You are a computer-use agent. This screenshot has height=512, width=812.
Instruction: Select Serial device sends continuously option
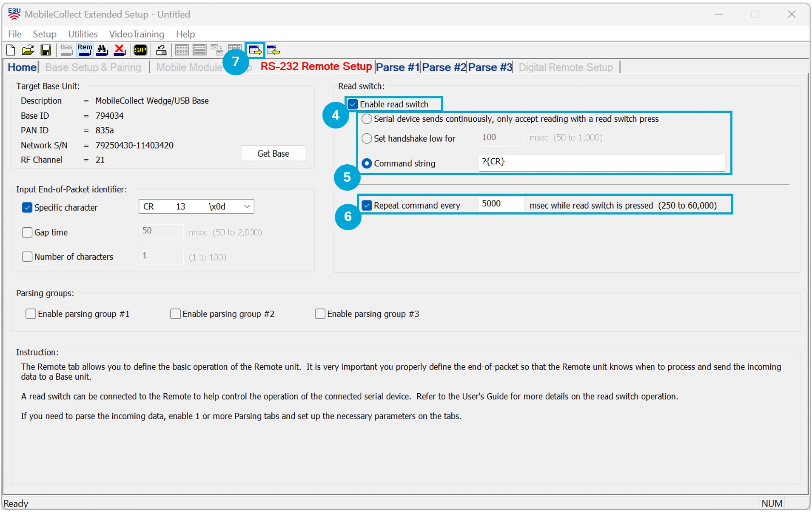pos(367,119)
